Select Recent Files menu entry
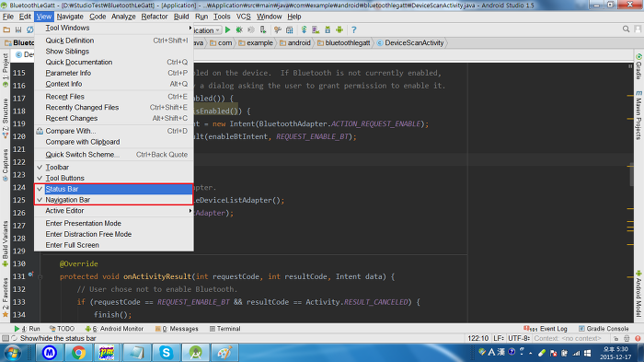 pyautogui.click(x=114, y=97)
